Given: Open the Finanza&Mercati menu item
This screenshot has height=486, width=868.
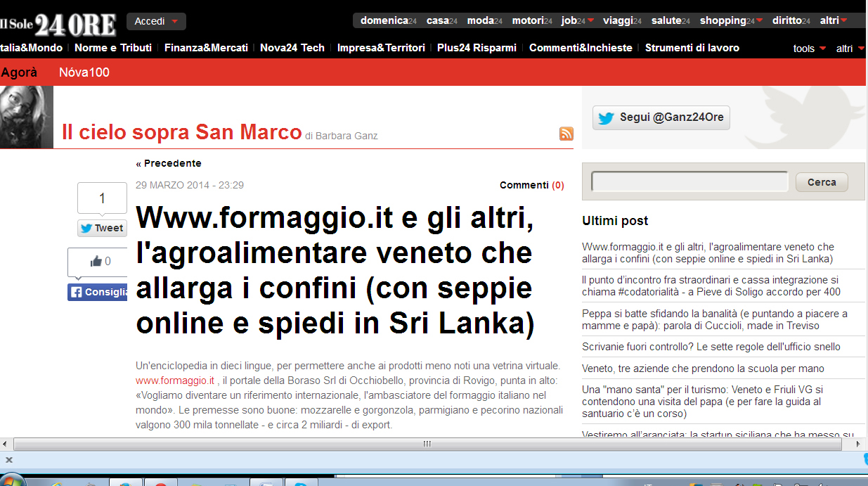Looking at the screenshot, I should 206,48.
